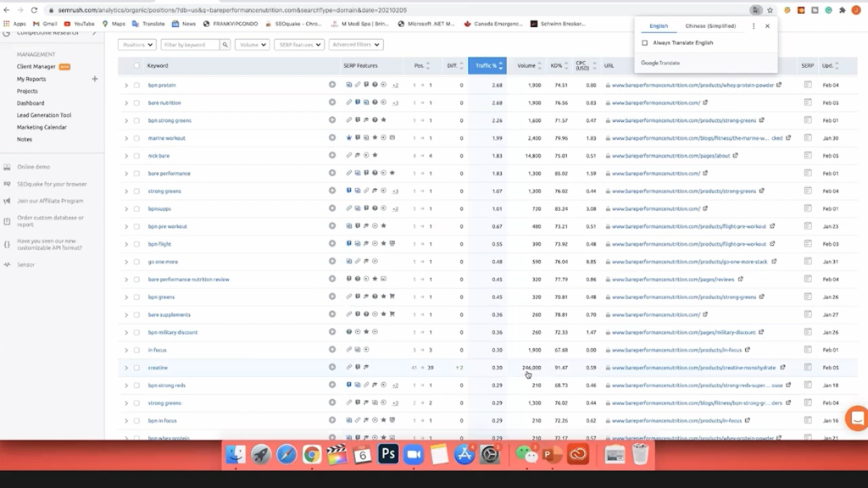Add a report with My Reports plus icon
This screenshot has width=868, height=488.
(x=94, y=79)
